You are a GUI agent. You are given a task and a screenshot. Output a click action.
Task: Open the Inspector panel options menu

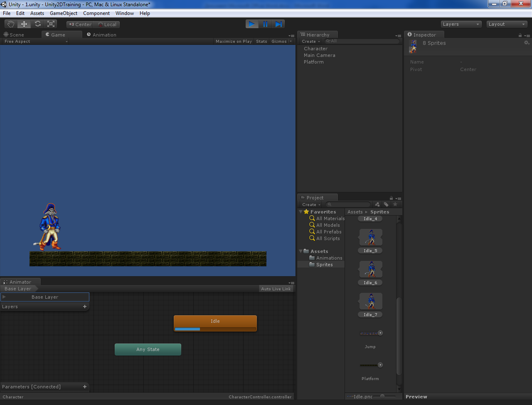click(x=526, y=36)
